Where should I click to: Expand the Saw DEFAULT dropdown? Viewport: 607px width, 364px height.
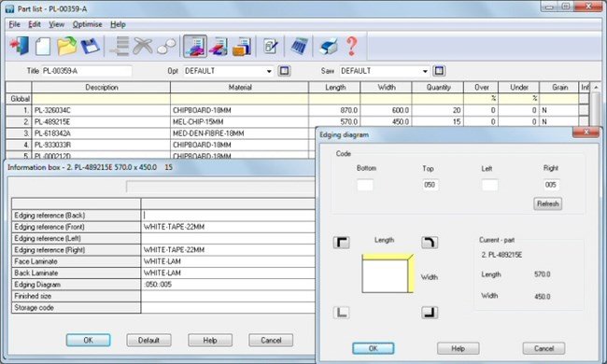tap(425, 71)
